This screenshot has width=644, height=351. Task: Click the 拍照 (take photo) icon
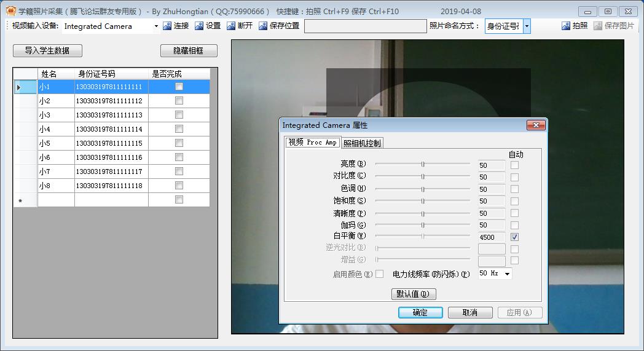pos(566,26)
